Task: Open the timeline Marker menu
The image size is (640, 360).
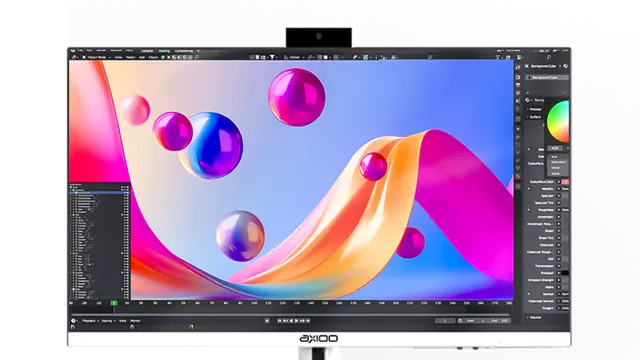Action: [135, 321]
